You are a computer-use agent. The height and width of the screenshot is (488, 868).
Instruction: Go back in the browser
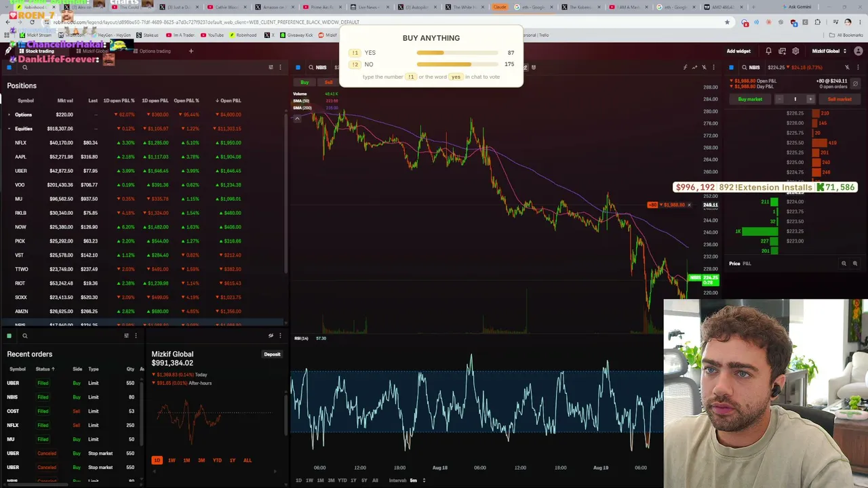coord(7,22)
